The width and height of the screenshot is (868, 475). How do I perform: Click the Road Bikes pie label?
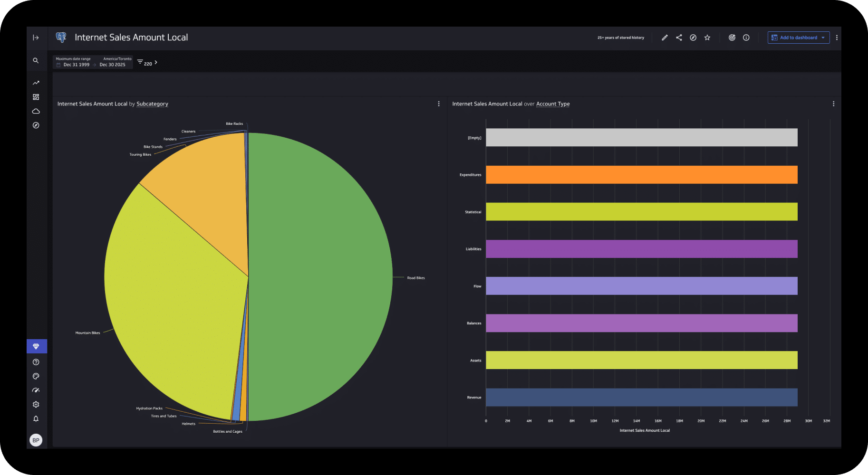tap(416, 278)
